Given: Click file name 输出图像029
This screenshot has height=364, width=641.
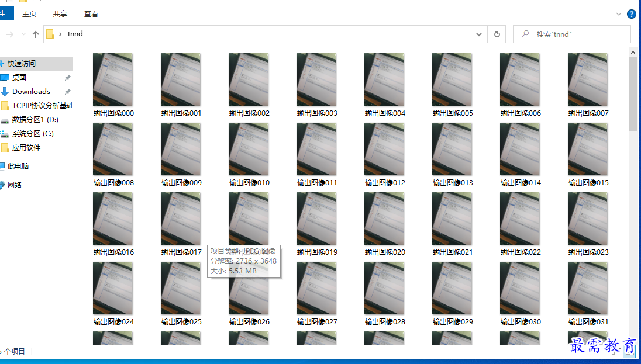Looking at the screenshot, I should 453,321.
